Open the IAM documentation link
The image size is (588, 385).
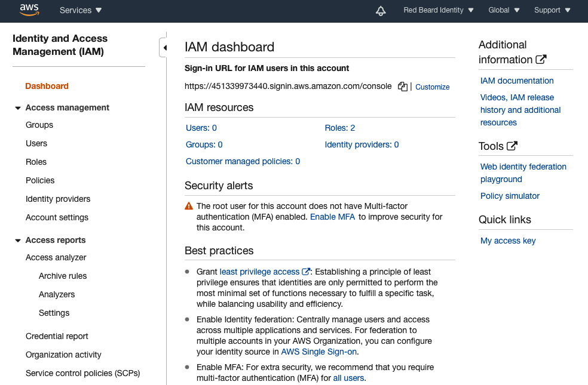[x=517, y=81]
